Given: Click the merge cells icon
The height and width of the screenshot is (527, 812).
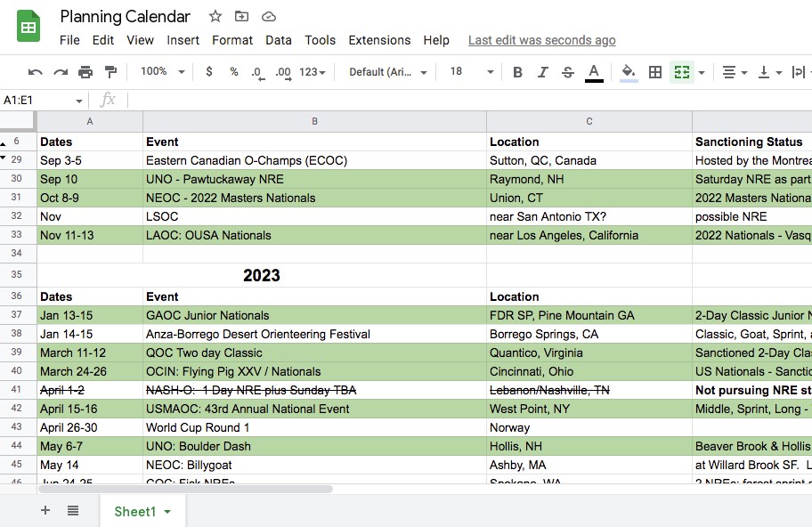Looking at the screenshot, I should coord(682,72).
